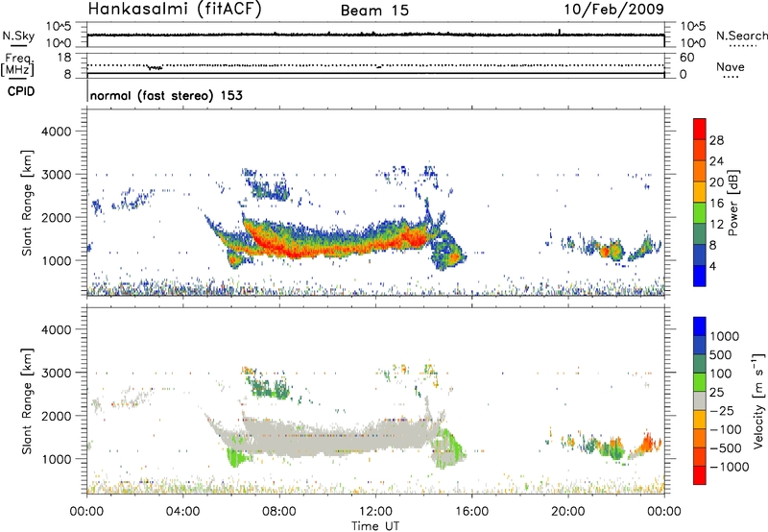Click the '20:00' time tick label
The height and width of the screenshot is (532, 768).
click(568, 512)
